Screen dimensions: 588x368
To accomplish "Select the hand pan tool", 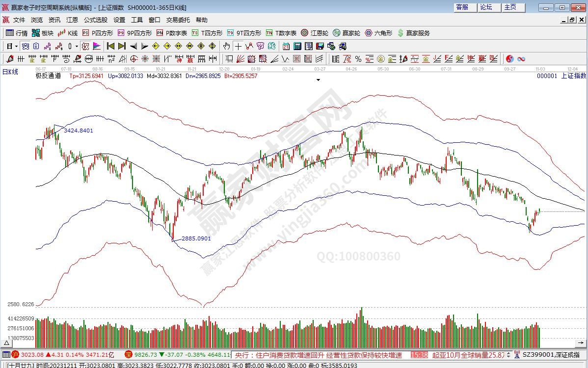I will 226,46.
